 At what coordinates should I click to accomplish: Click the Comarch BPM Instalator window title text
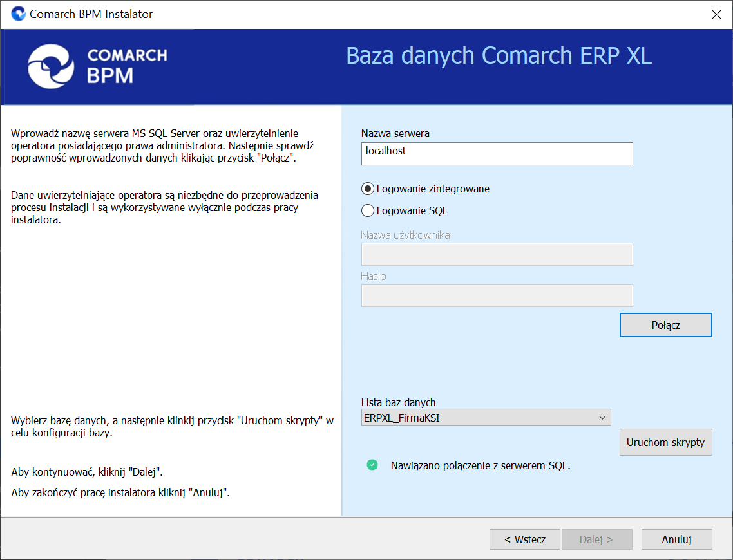(x=91, y=14)
